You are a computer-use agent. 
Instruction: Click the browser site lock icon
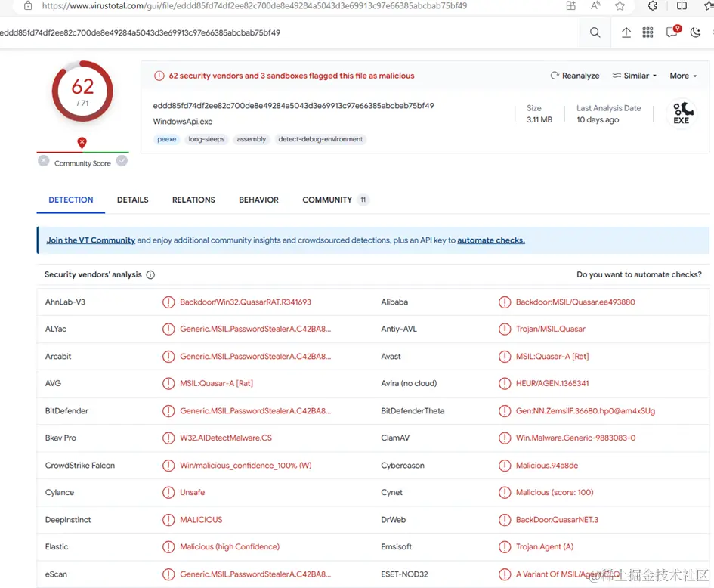[x=28, y=6]
